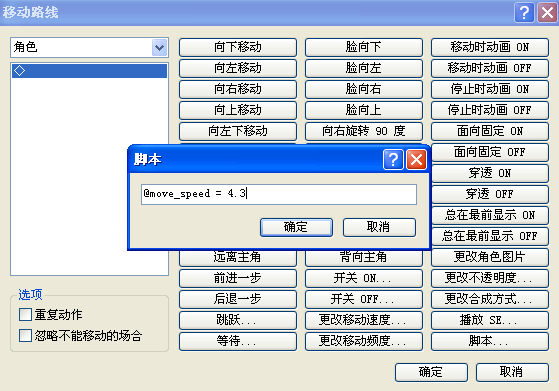Click inside the script text field
Screen dimensions: 559x391
279,194
